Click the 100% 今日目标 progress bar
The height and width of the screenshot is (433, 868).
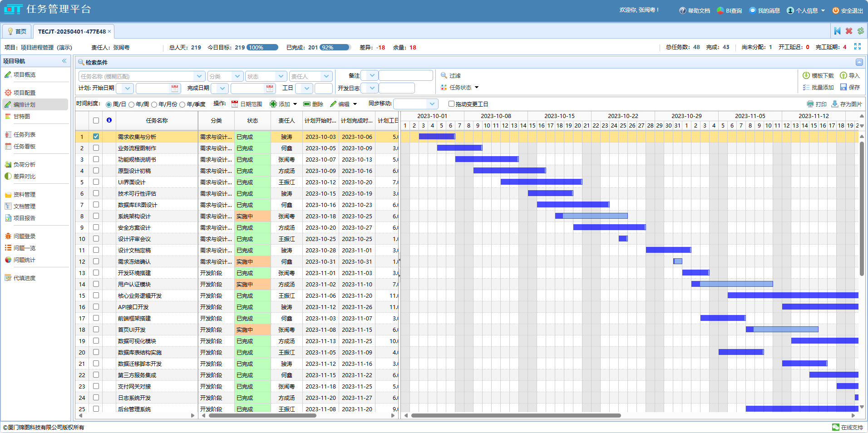[x=262, y=47]
